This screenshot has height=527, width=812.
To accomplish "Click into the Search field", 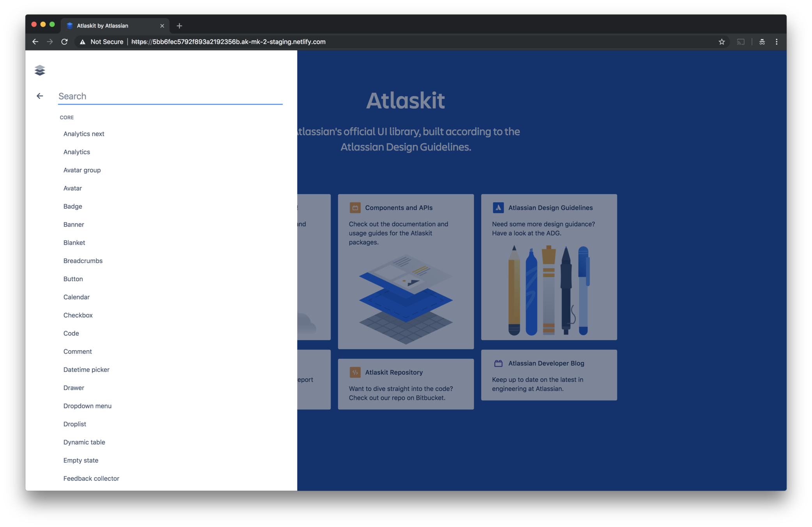I will 170,96.
